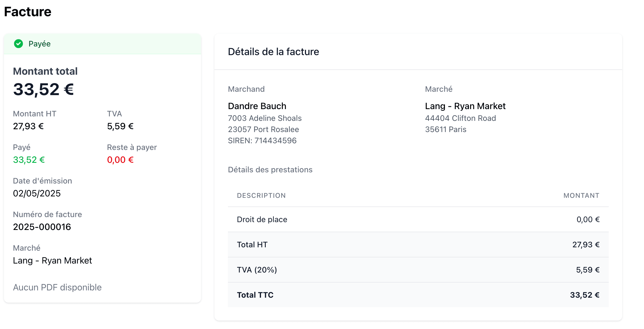
Task: Click the Aucun PDF disponible text
Action: [x=57, y=287]
